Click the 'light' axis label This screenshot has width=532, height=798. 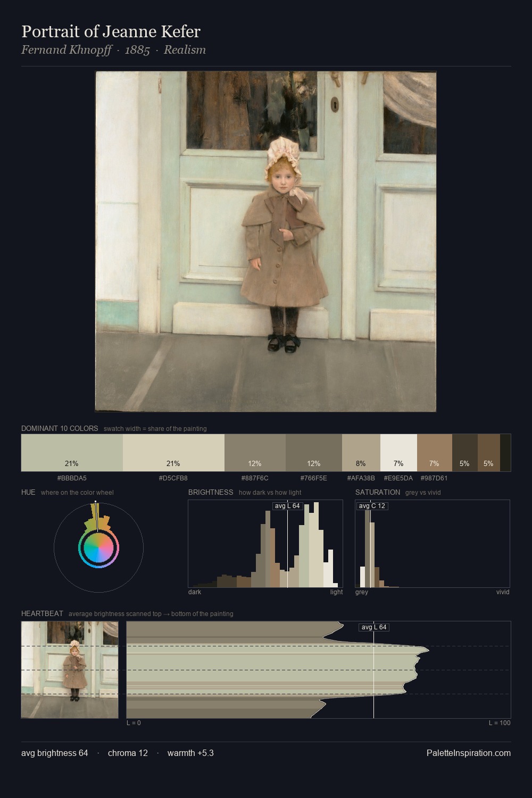pos(337,592)
